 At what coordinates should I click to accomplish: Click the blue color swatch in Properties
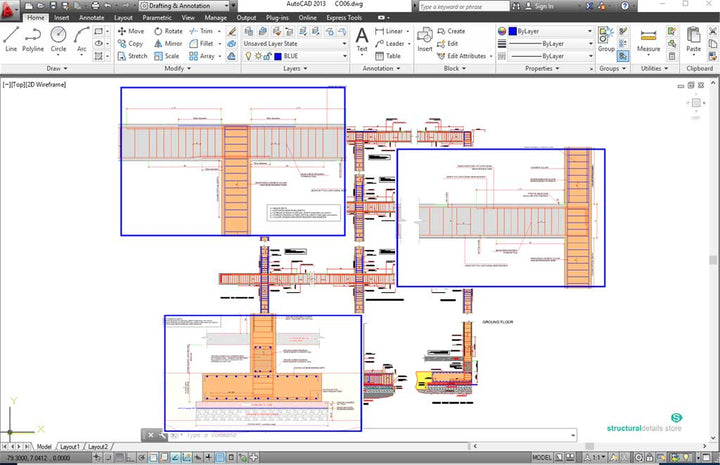[x=512, y=31]
